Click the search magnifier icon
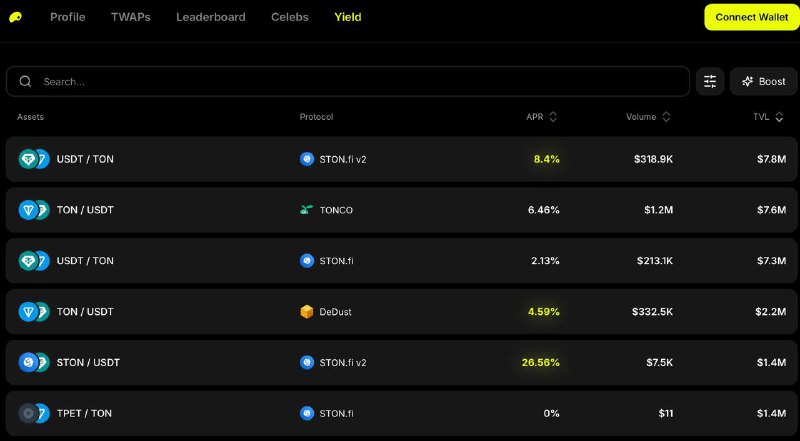Screen dimensions: 800x441 25,82
